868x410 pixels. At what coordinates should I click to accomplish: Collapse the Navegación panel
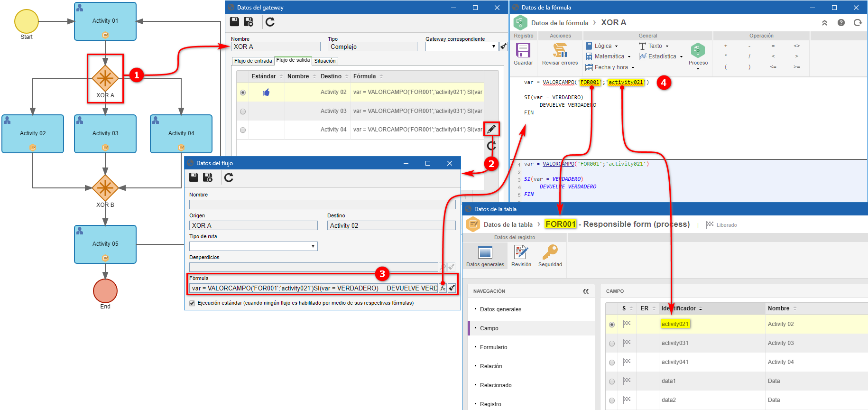tap(586, 291)
